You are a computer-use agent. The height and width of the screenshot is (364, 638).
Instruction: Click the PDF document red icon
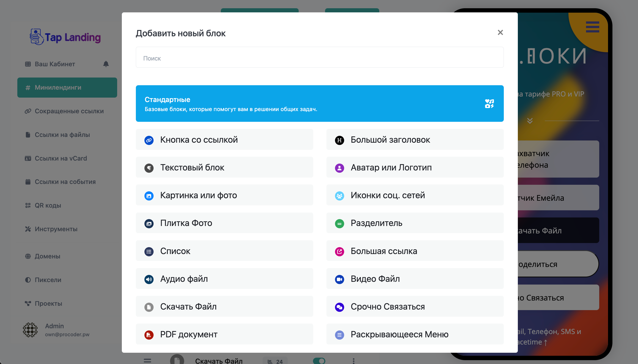pos(149,335)
